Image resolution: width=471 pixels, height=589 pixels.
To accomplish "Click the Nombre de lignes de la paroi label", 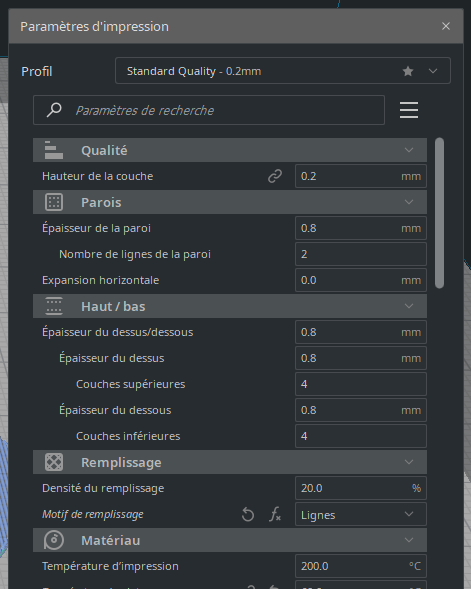I will pyautogui.click(x=135, y=254).
